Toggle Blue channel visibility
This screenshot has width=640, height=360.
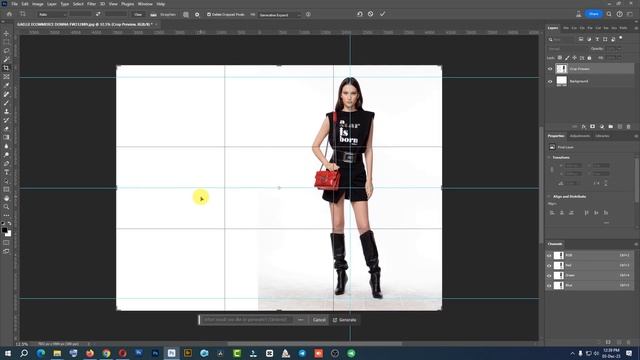[x=549, y=286]
